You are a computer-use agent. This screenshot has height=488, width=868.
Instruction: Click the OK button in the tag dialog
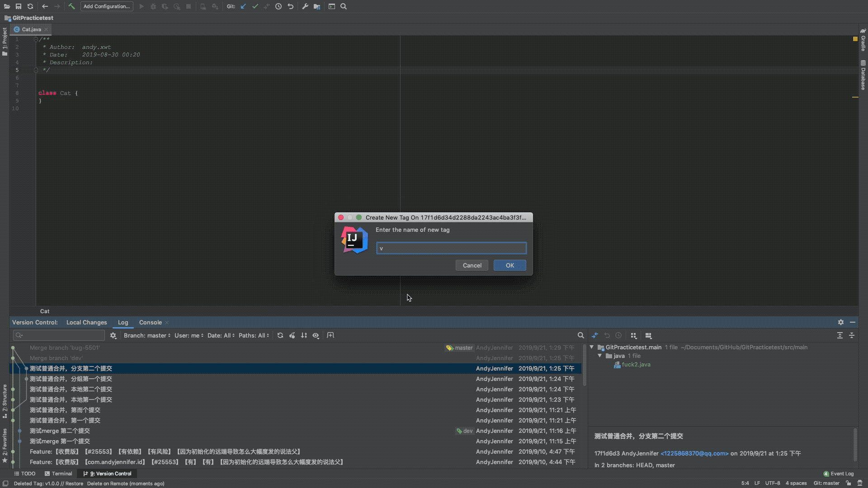(510, 265)
